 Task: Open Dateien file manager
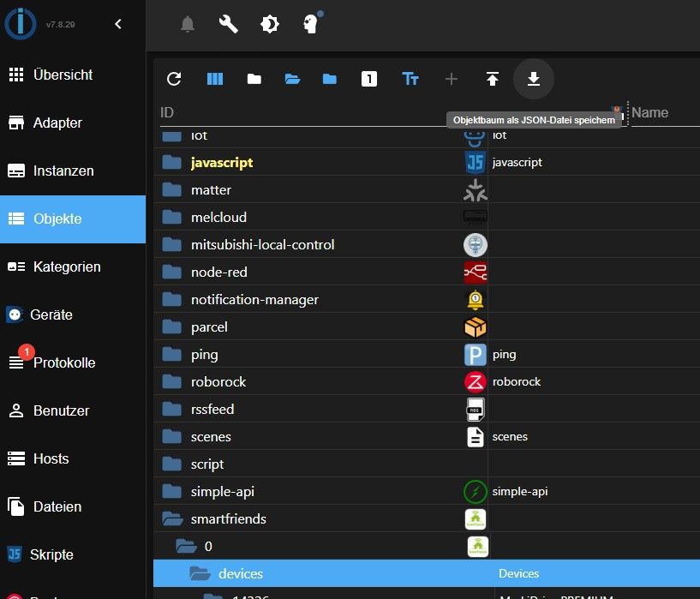point(73,506)
